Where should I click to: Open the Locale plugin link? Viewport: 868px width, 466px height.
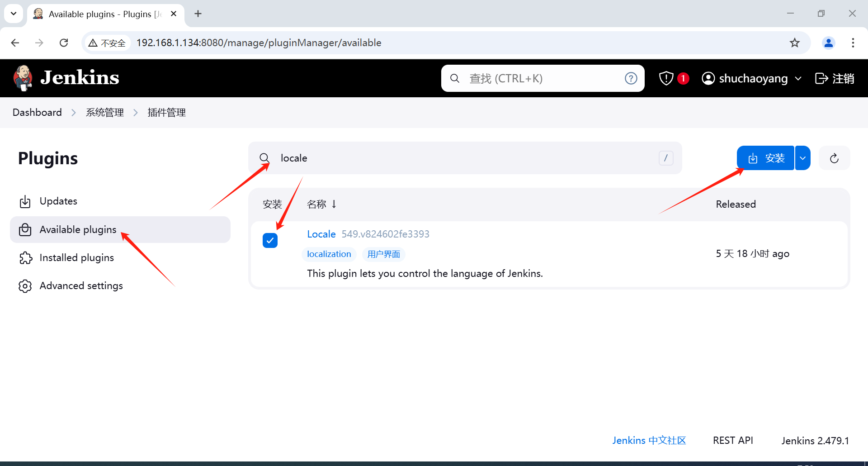point(321,234)
